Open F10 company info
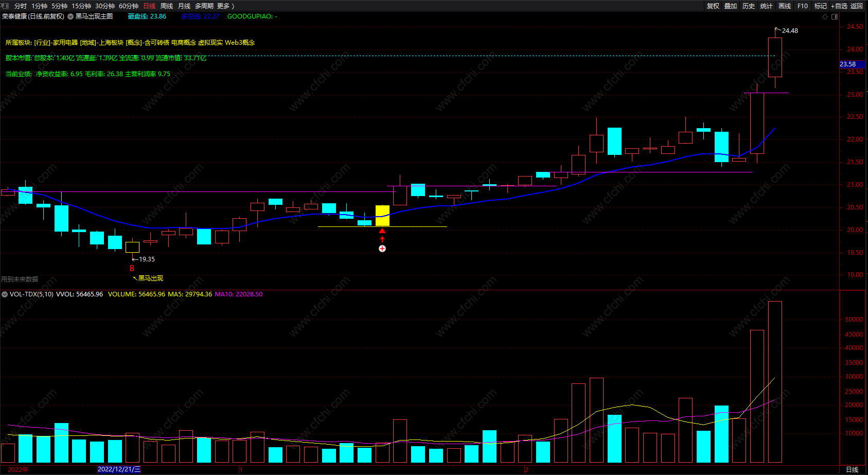 [803, 6]
